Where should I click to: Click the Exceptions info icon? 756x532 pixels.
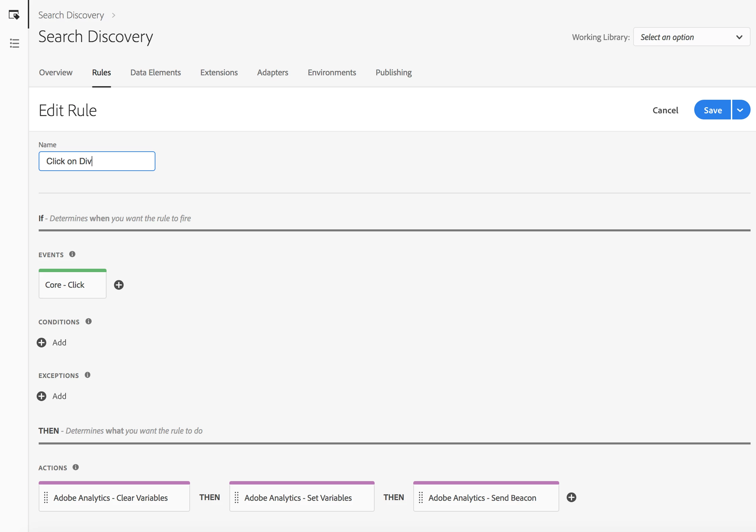[88, 375]
